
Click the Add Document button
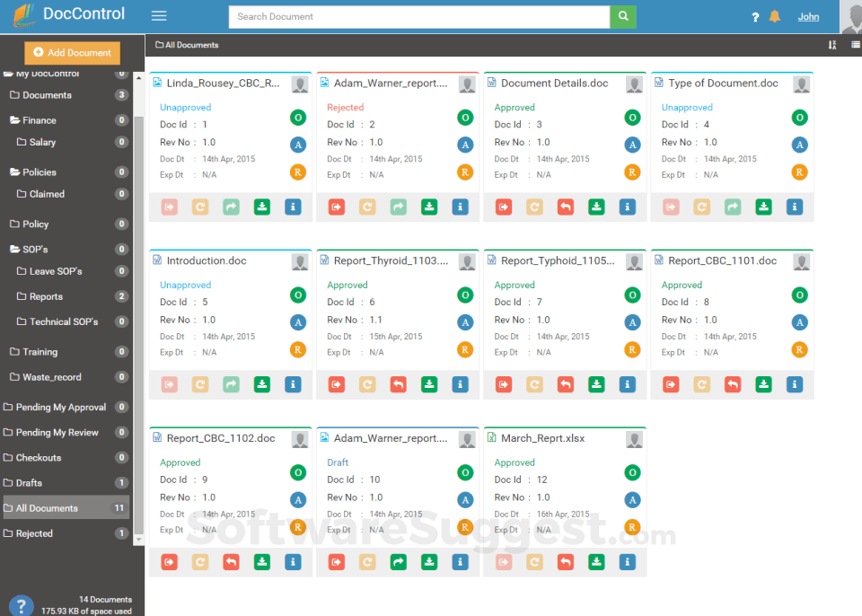pyautogui.click(x=72, y=53)
